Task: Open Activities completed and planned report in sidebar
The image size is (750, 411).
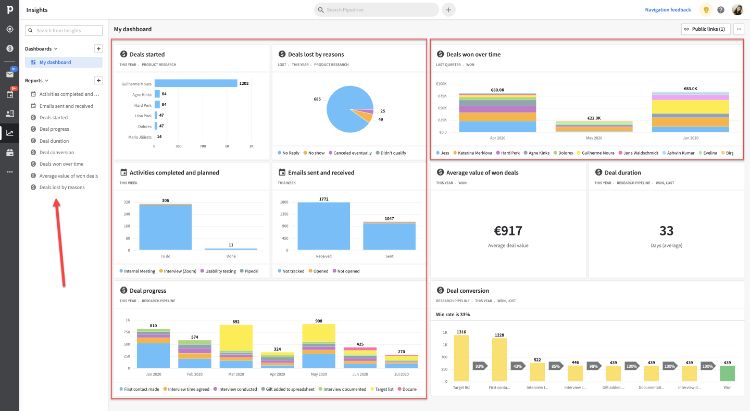Action: (65, 94)
